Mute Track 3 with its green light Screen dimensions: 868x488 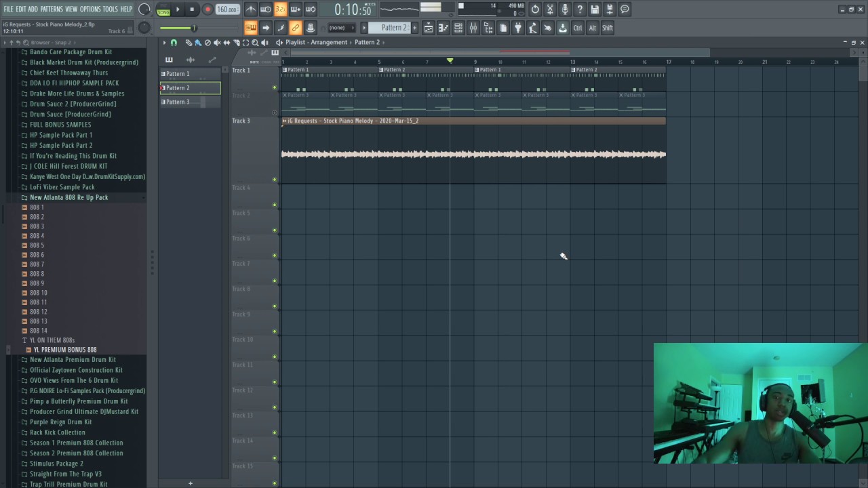click(275, 180)
